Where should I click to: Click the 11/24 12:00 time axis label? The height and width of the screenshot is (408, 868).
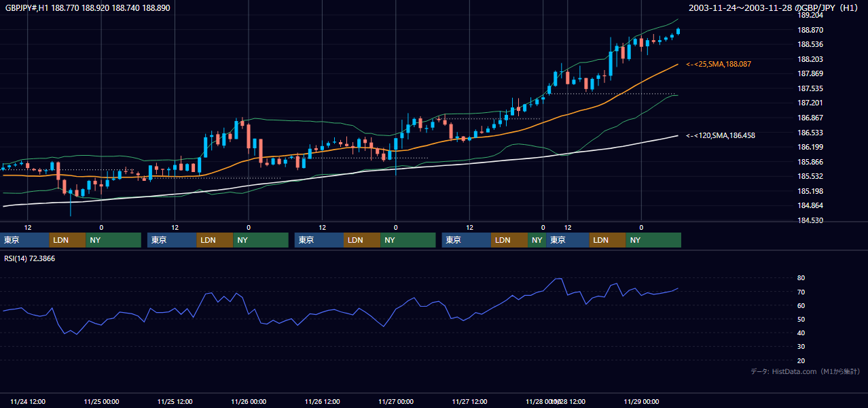point(28,402)
